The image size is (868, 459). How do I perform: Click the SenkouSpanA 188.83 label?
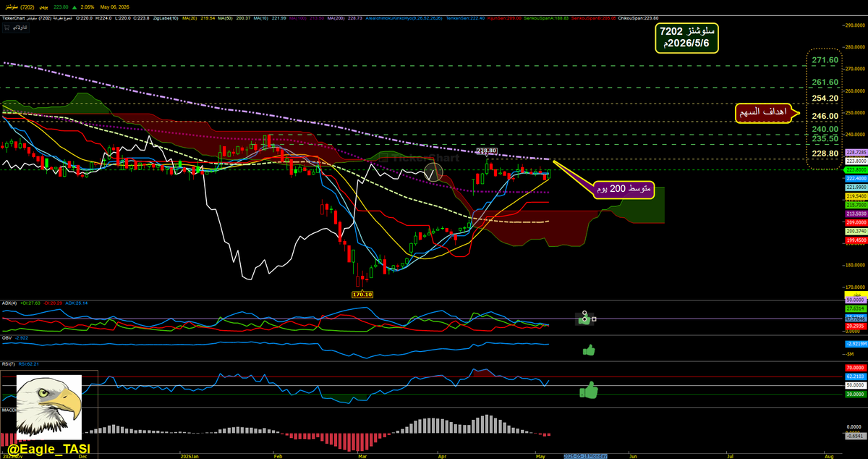[x=546, y=18]
